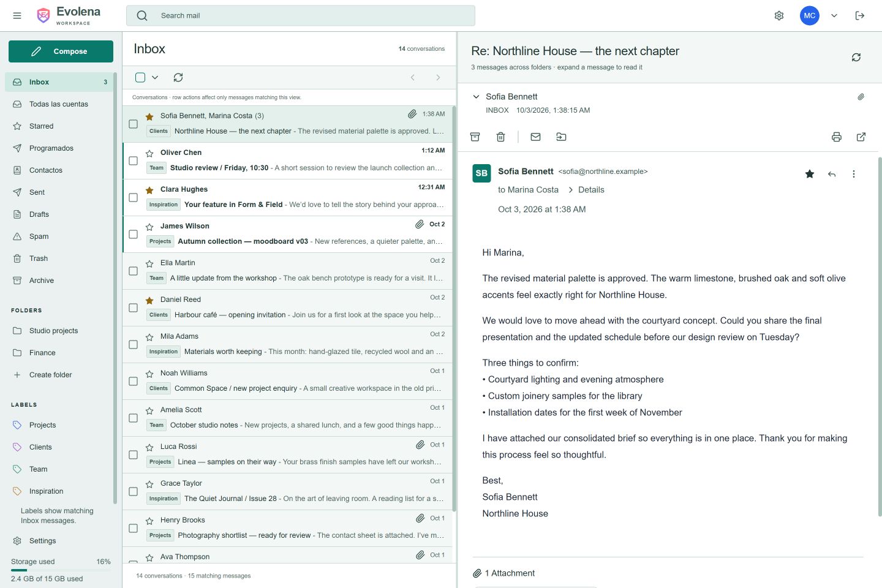This screenshot has width=882, height=588.
Task: Open message in a new window
Action: 861,137
